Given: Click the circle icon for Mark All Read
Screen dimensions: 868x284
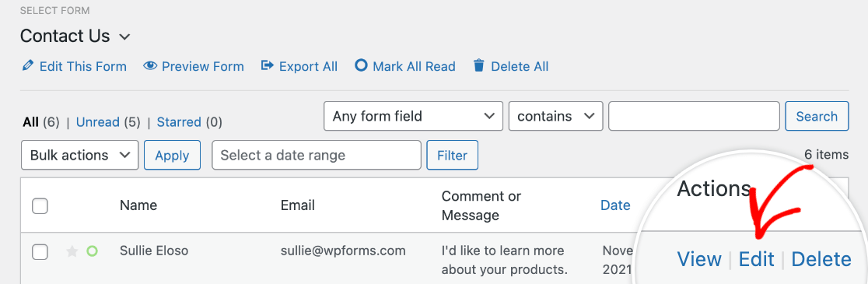Looking at the screenshot, I should pos(361,66).
